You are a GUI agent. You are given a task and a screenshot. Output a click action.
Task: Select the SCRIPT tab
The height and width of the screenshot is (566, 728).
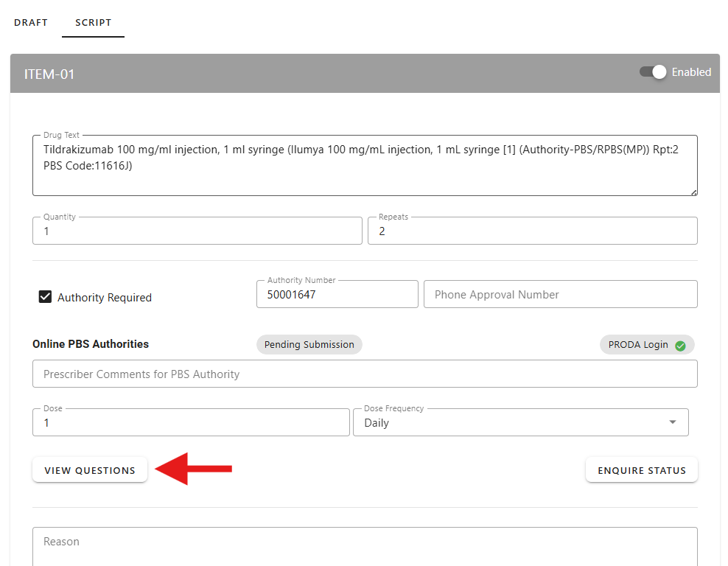(x=94, y=23)
